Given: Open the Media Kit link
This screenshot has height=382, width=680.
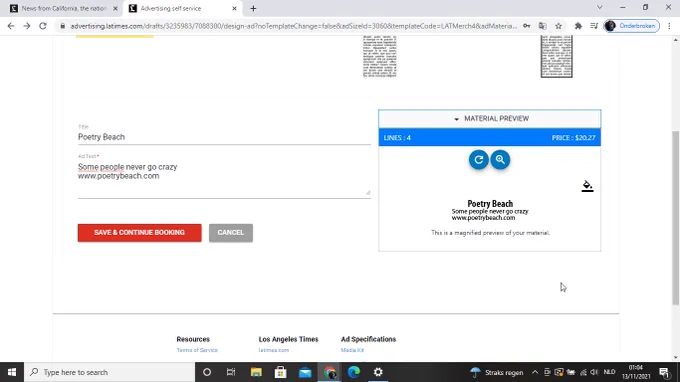Looking at the screenshot, I should (x=352, y=350).
